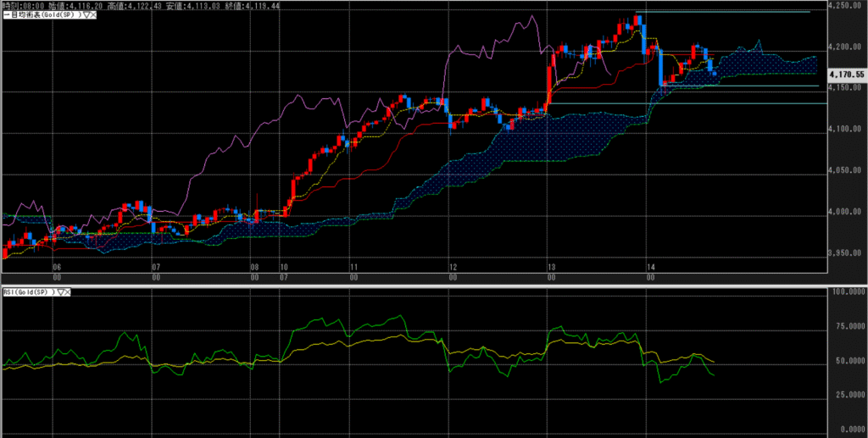
Task: Select the date marker 11 on time axis
Action: tap(353, 266)
